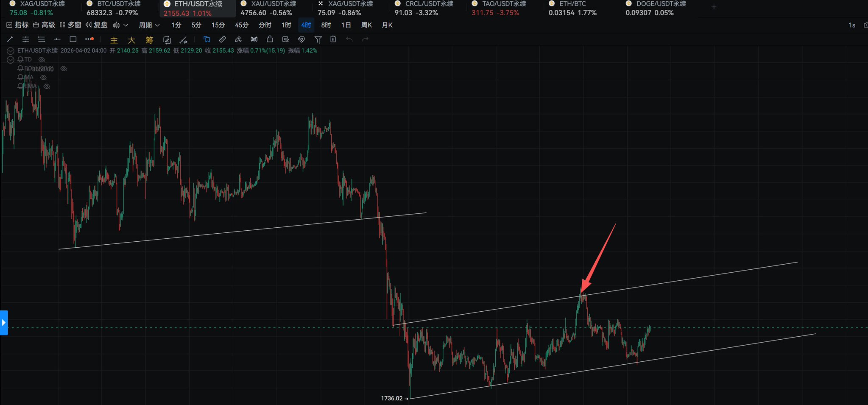Collapse the indicator list chevron beside TD
This screenshot has height=405, width=868.
point(11,60)
